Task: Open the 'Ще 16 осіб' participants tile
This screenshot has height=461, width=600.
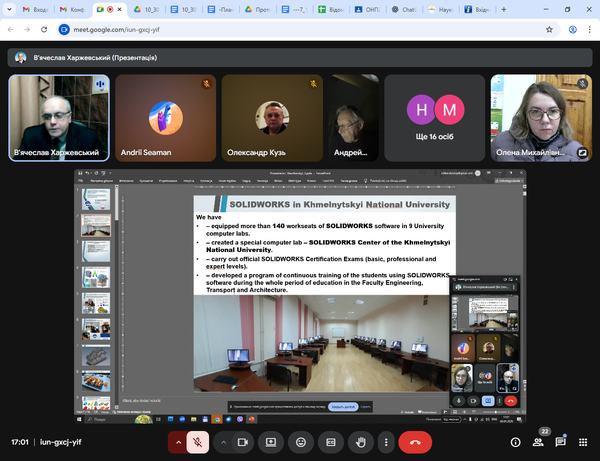Action: tap(436, 117)
